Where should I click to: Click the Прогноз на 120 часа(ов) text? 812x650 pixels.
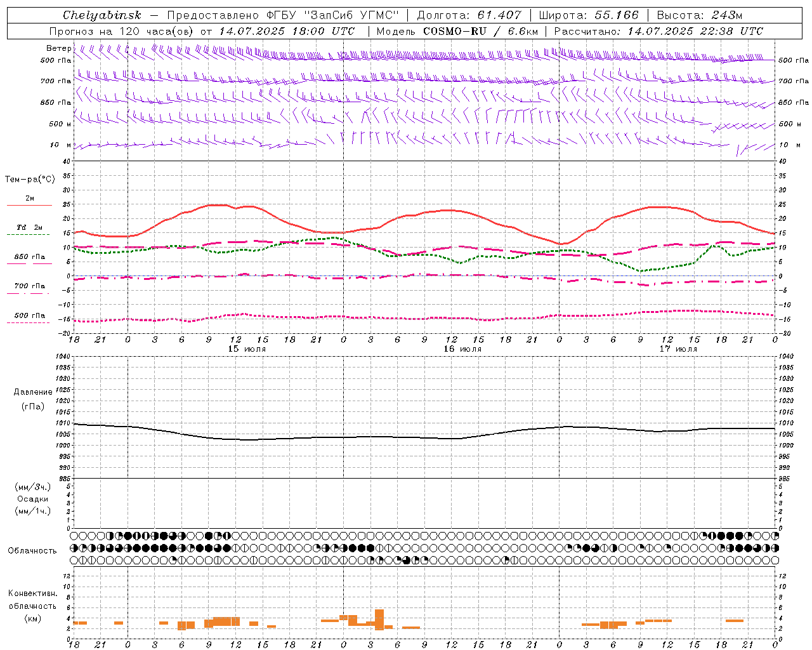(x=122, y=31)
